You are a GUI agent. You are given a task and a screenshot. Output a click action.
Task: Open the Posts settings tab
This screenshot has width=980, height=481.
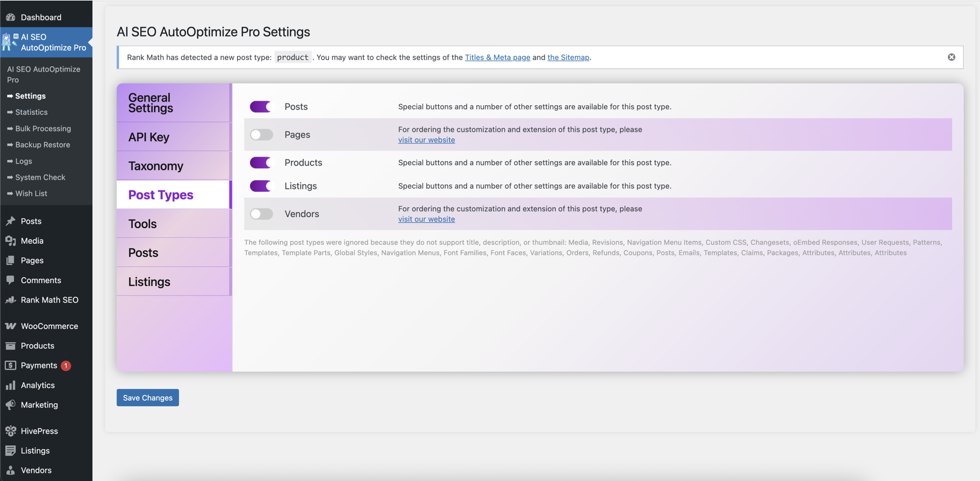174,252
